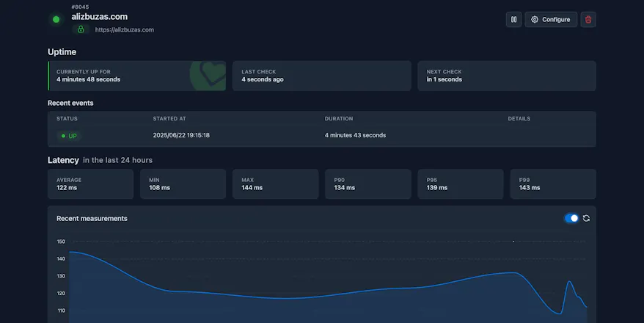Click the Latency section heading

pos(63,160)
